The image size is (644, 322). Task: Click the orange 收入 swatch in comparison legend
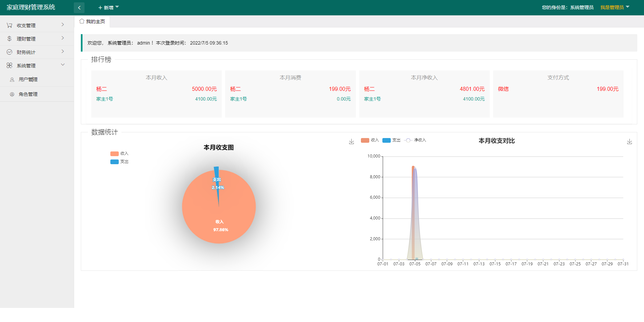coord(365,140)
